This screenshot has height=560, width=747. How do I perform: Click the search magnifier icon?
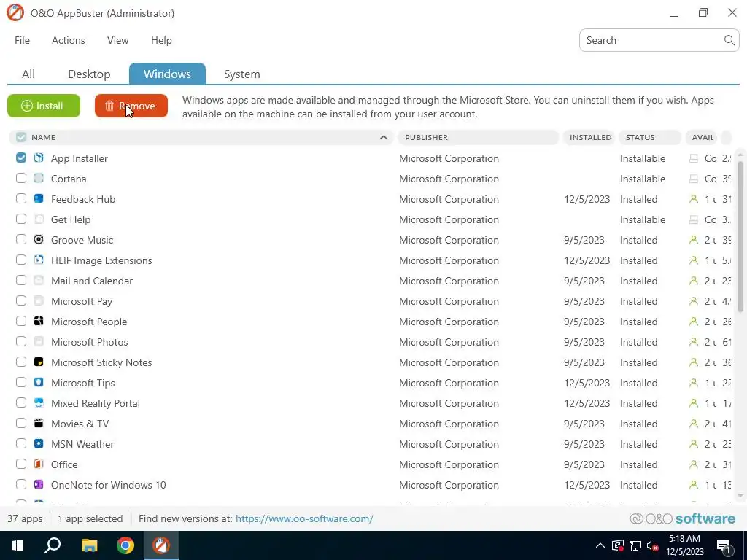click(729, 40)
